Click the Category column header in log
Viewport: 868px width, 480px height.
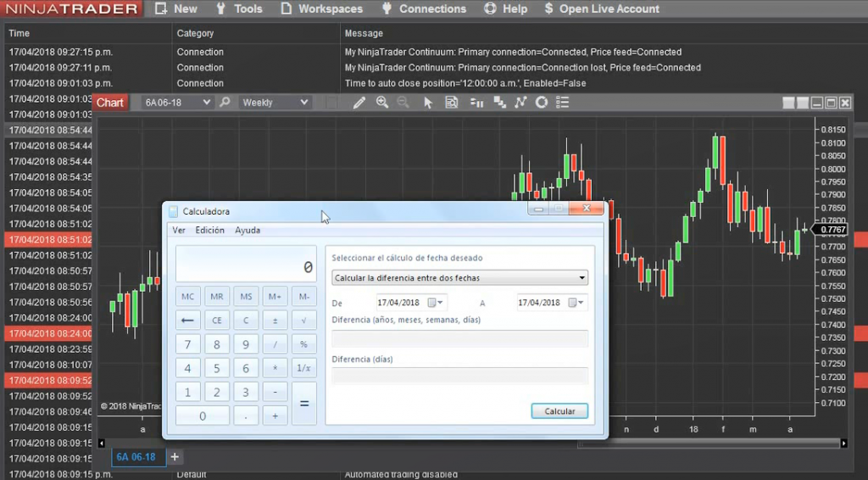click(195, 33)
